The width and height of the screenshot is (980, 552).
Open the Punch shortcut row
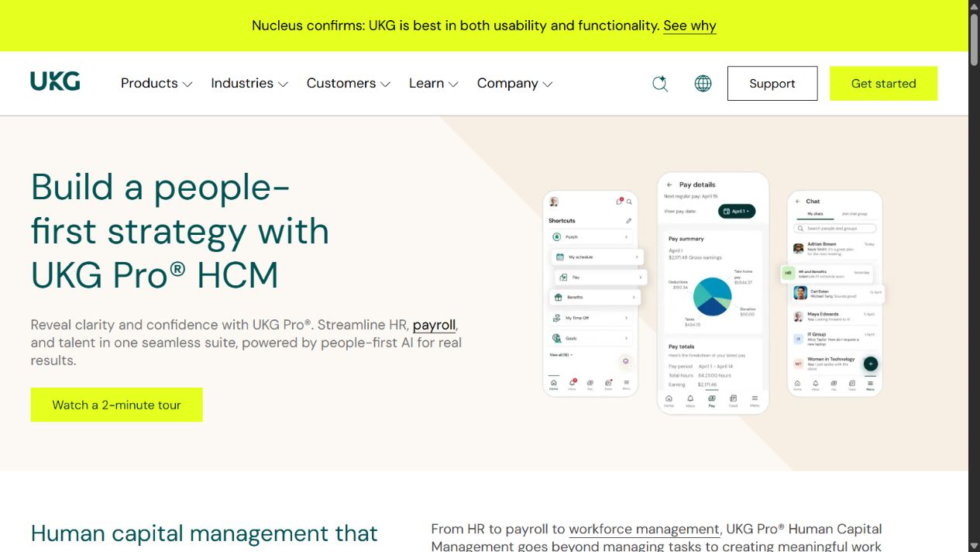(x=591, y=236)
